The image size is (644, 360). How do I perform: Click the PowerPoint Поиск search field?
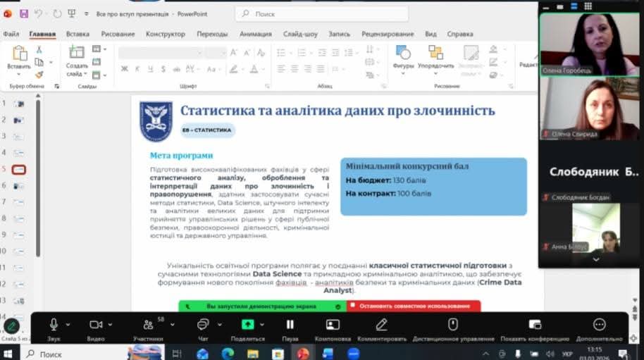tap(321, 13)
